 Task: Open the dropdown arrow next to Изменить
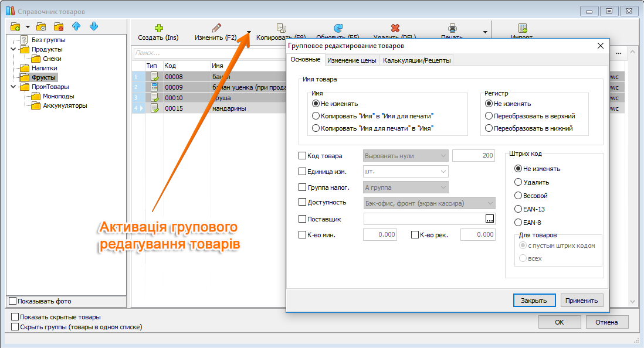(x=249, y=32)
